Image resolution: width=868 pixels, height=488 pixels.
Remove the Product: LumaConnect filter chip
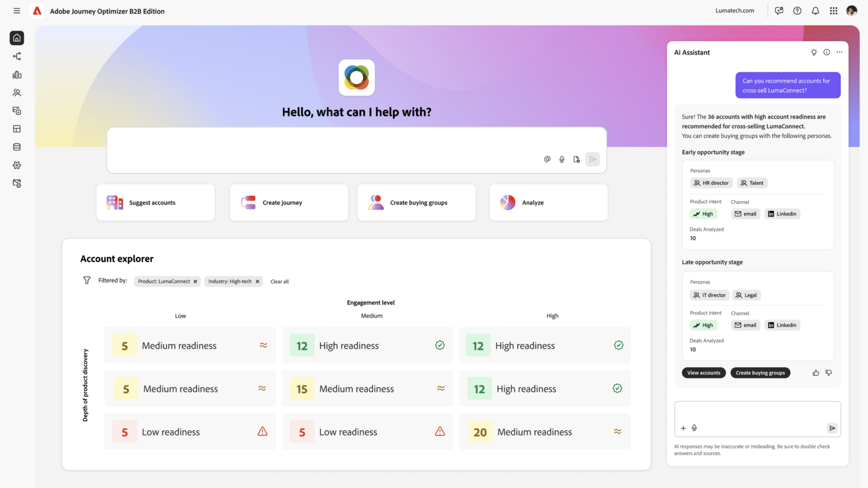pyautogui.click(x=196, y=282)
